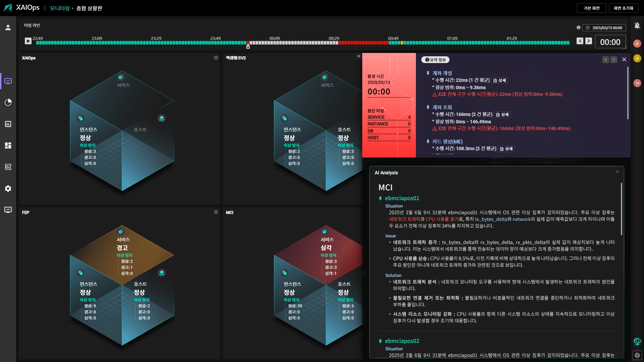
Task: Step timeline to next time interval
Action: click(589, 41)
